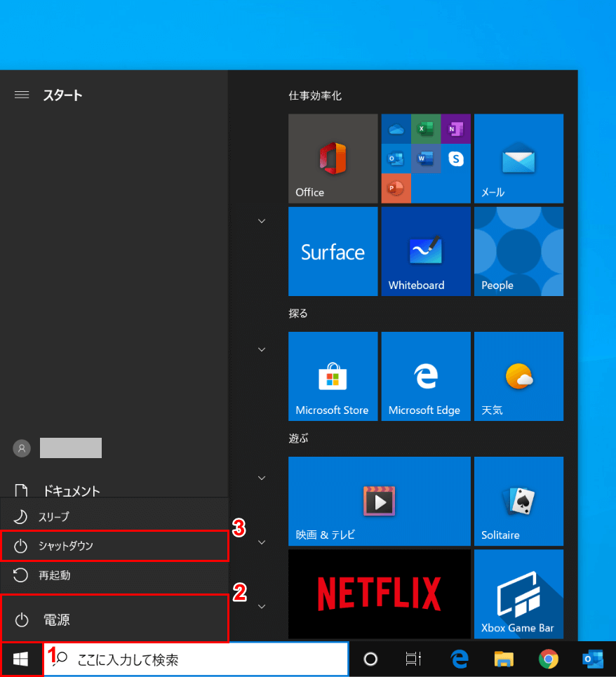Viewport: 616px width, 677px height.
Task: Click the Windows Start button
Action: click(x=21, y=659)
